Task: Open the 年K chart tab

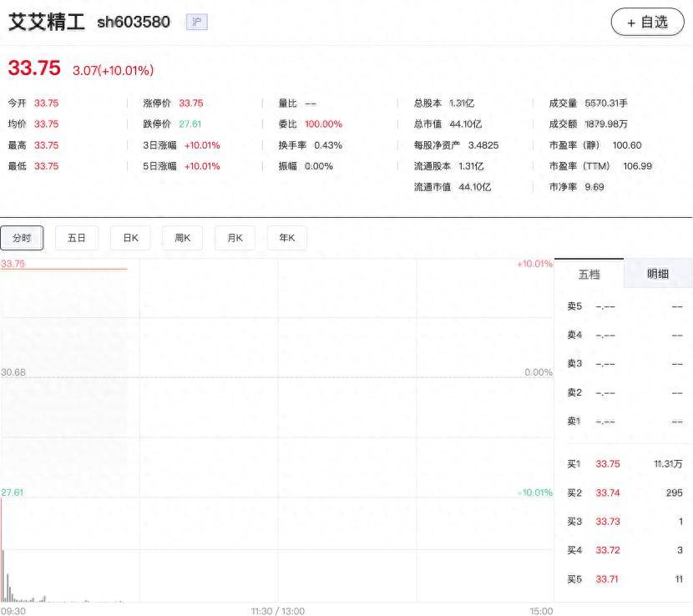Action: pyautogui.click(x=287, y=238)
